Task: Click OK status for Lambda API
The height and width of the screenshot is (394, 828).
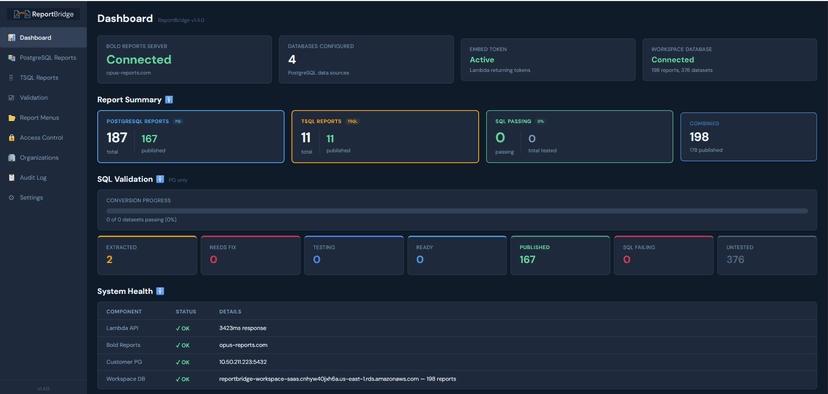Action: tap(183, 328)
